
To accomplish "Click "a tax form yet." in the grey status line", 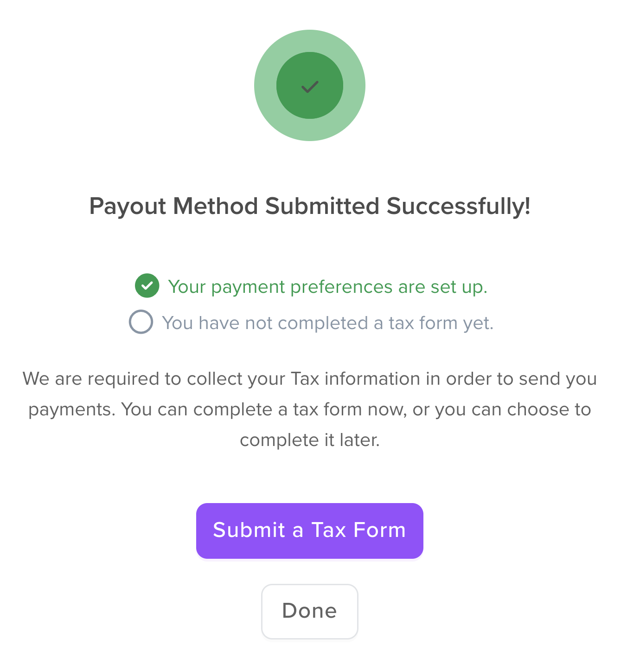I will [434, 323].
